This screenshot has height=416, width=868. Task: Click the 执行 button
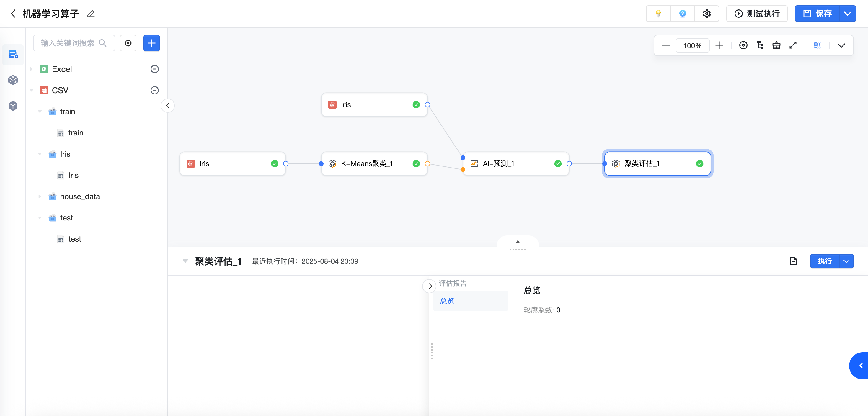click(x=824, y=261)
